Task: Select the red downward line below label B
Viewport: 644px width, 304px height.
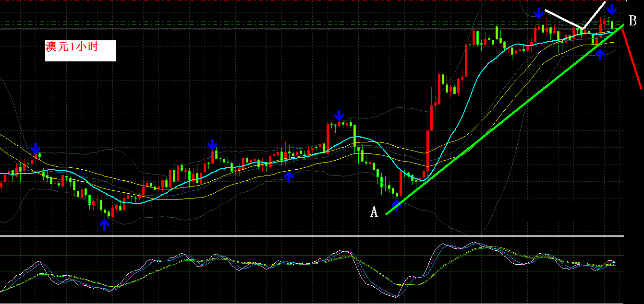Action: point(632,58)
